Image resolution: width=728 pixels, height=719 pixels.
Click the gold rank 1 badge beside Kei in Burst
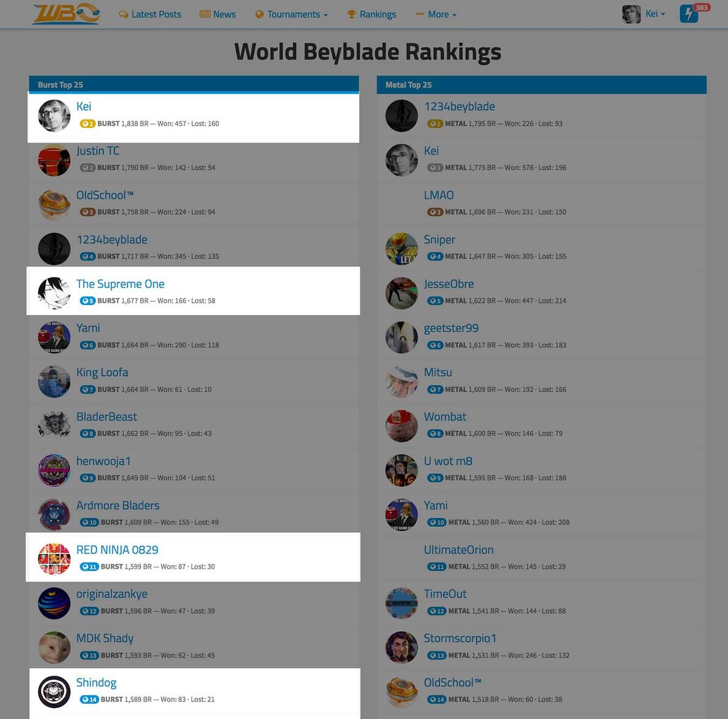87,124
